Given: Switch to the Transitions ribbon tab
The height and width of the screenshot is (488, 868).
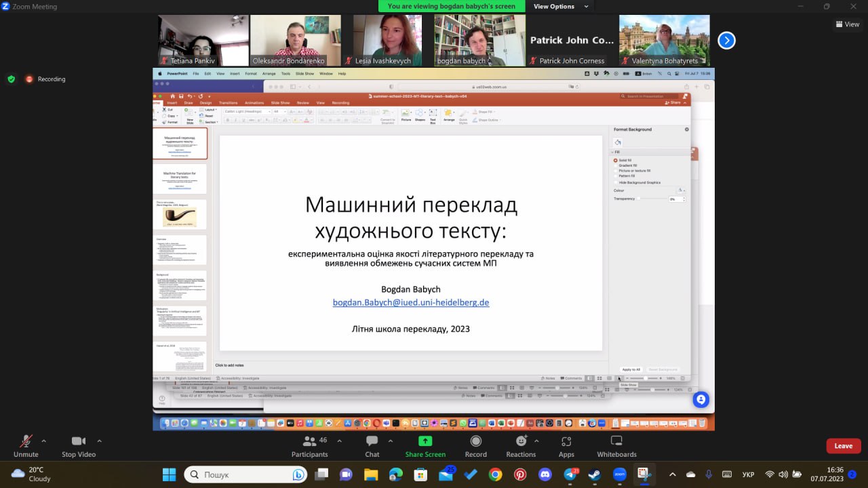Looking at the screenshot, I should (x=227, y=102).
